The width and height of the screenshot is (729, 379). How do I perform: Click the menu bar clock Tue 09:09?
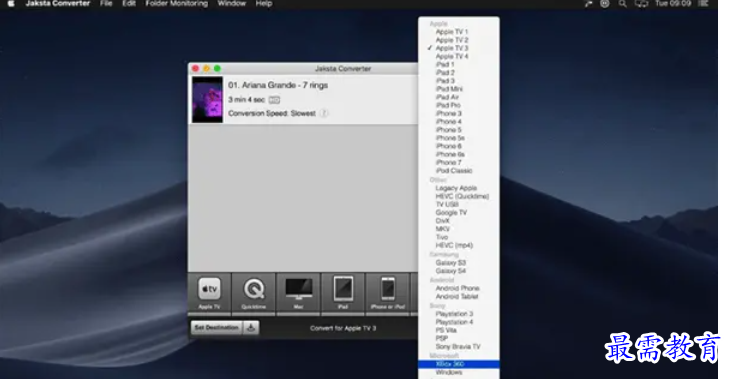click(x=673, y=3)
